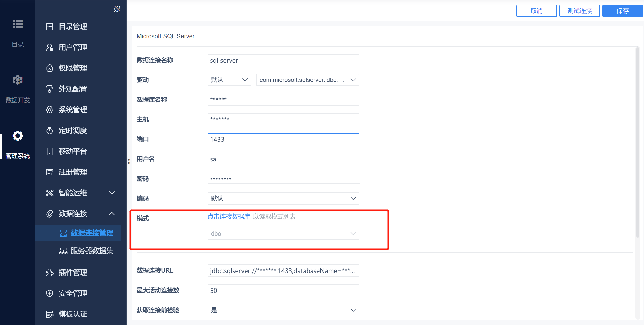Screen dimensions: 644x325
Task: Open the 编码 encoding dropdown
Action: 283,198
